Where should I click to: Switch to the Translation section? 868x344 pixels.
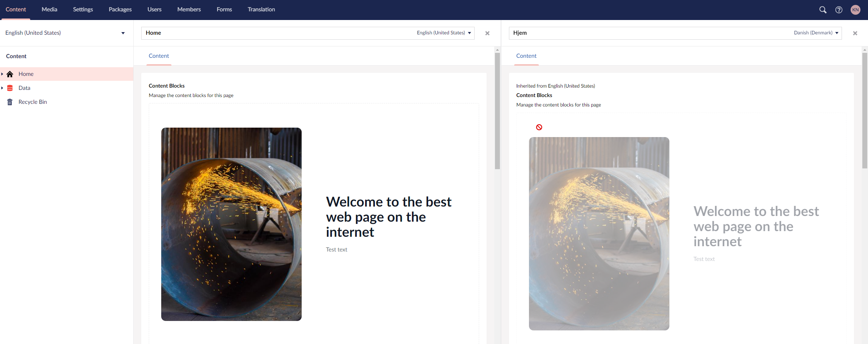[261, 9]
